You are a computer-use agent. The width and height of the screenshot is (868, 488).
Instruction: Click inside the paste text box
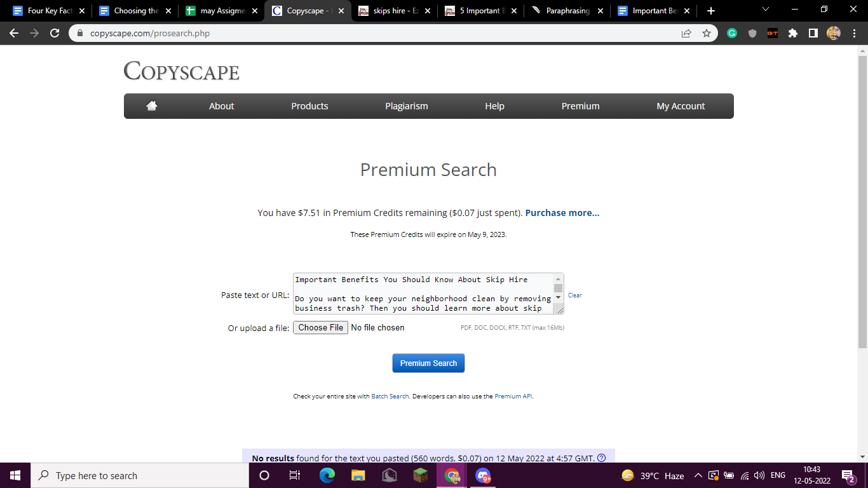(x=423, y=294)
